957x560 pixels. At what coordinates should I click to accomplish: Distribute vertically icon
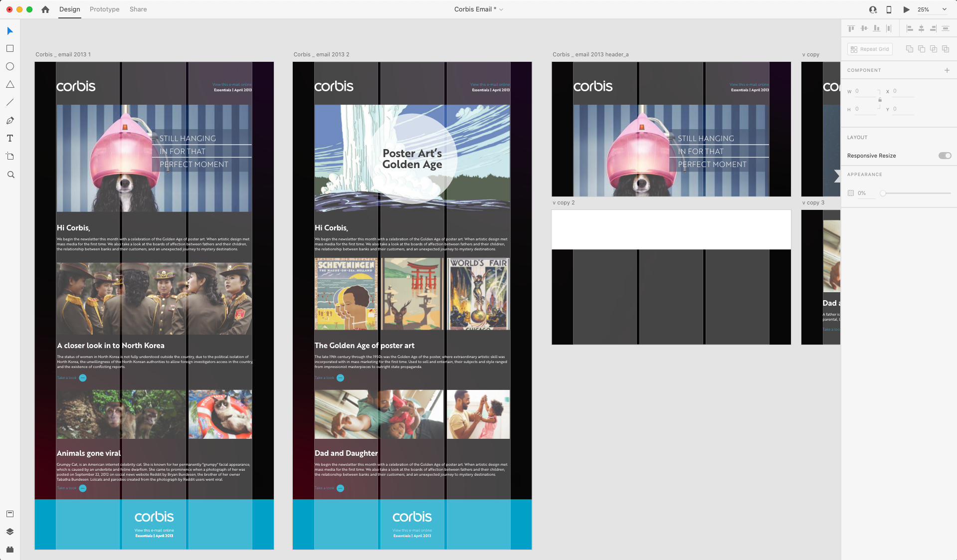pos(945,28)
